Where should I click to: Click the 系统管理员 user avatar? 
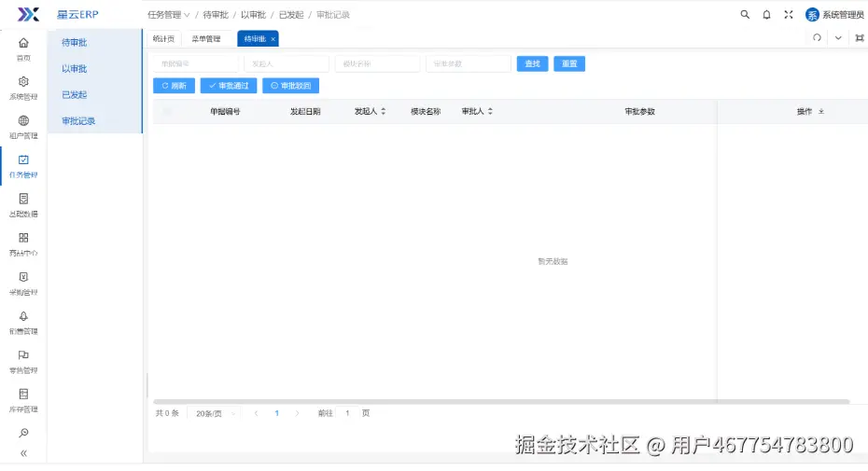click(812, 15)
